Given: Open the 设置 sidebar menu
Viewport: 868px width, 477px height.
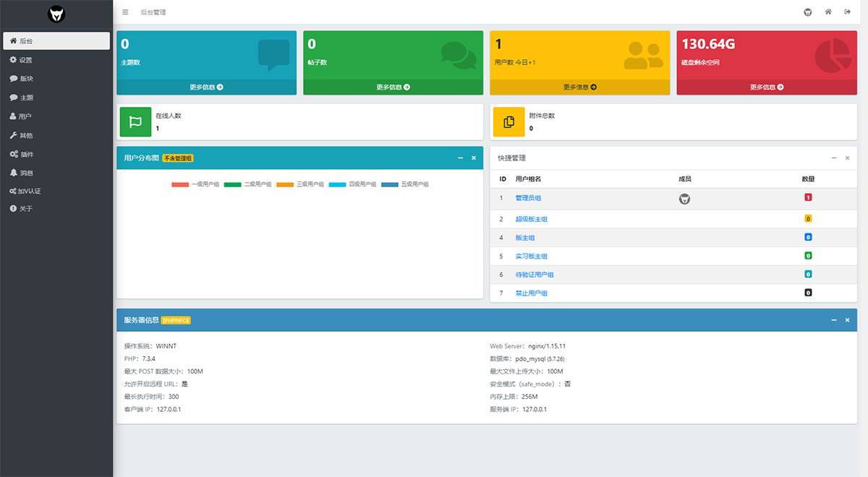Looking at the screenshot, I should (25, 60).
